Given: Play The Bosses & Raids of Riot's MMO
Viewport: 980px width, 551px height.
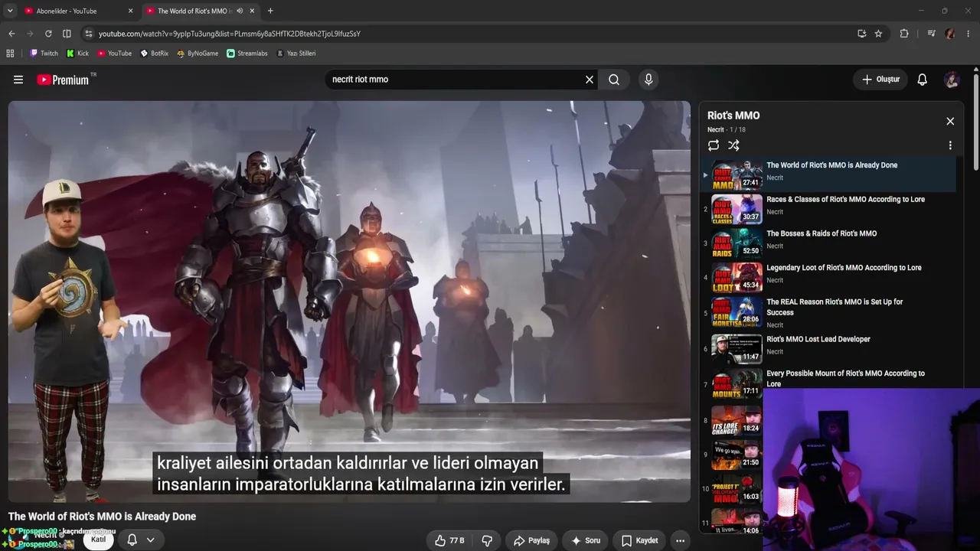Looking at the screenshot, I should (828, 243).
